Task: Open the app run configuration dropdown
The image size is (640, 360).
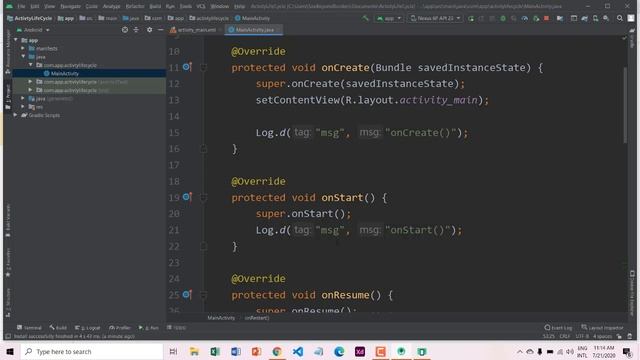Action: pyautogui.click(x=389, y=18)
